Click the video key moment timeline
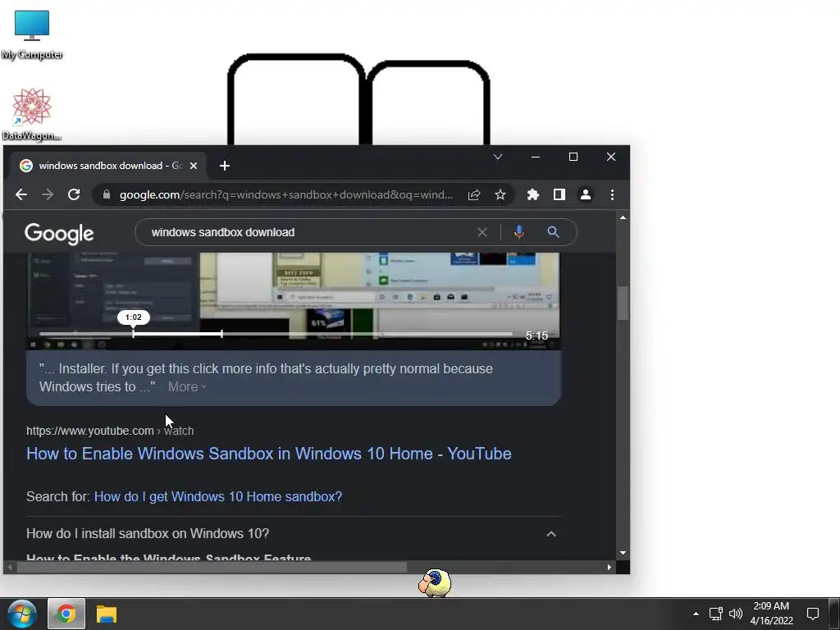 tap(276, 334)
